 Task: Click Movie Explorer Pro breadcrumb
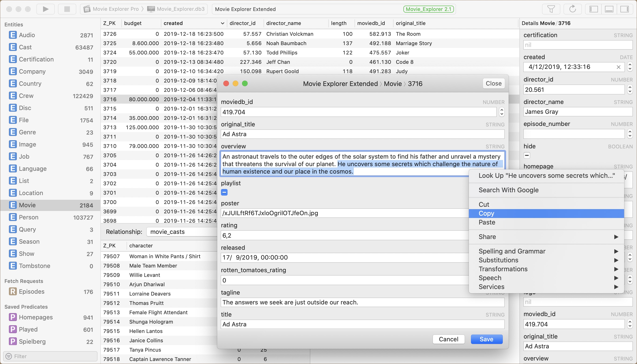tap(111, 9)
